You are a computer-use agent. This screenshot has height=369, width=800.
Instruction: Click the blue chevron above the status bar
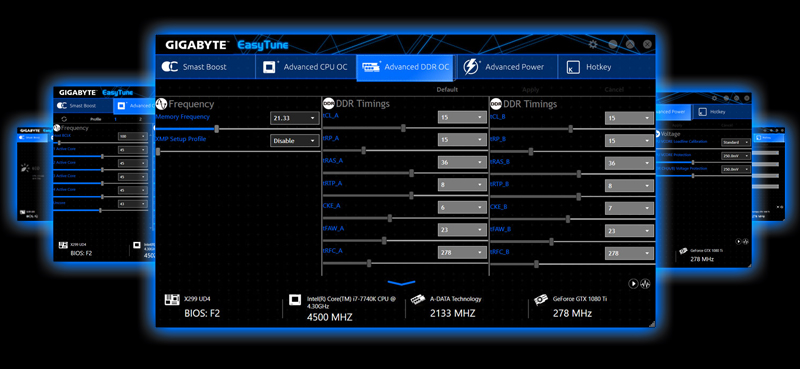401,283
